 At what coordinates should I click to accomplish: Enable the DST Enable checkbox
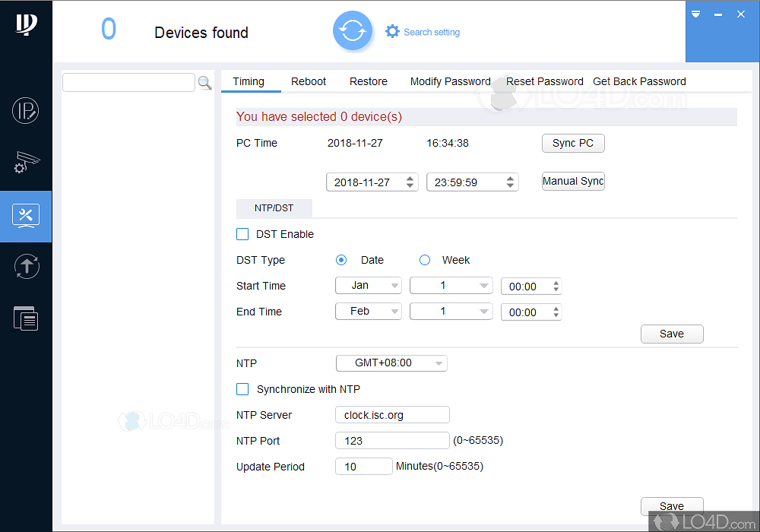(x=242, y=234)
